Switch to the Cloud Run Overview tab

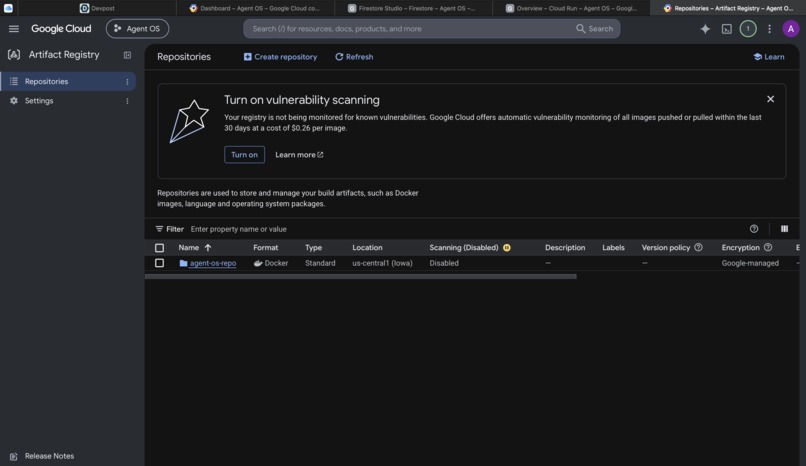(x=571, y=8)
